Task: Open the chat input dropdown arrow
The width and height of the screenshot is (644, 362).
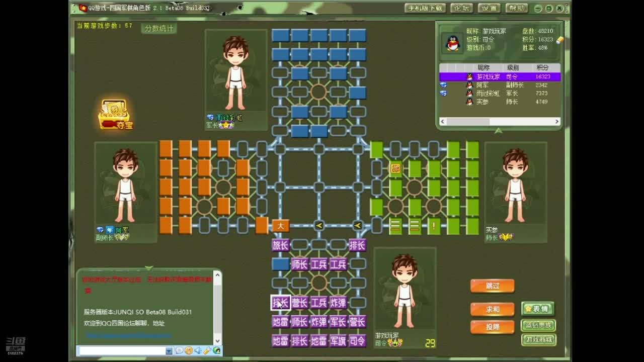Action: point(169,351)
